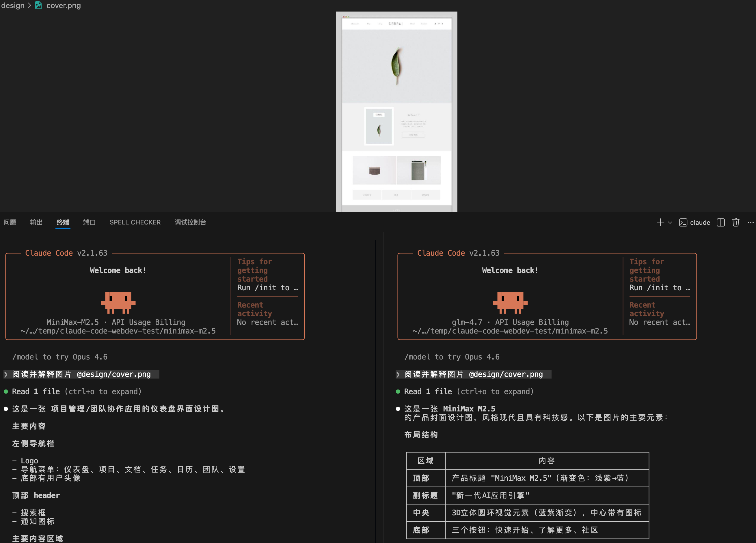The height and width of the screenshot is (543, 756).
Task: Kill terminal with the trash icon
Action: pos(735,222)
